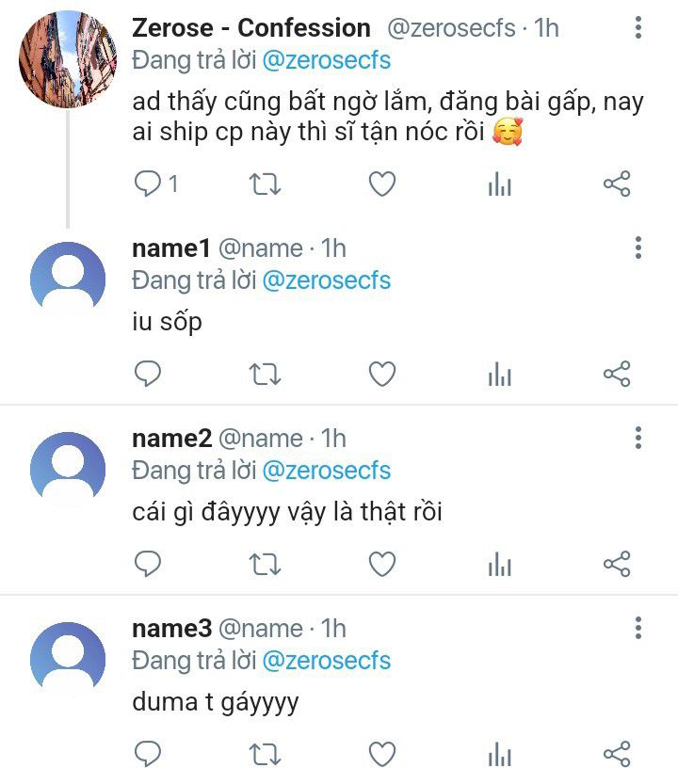Open name2's default avatar
678x784 pixels.
pos(68,469)
